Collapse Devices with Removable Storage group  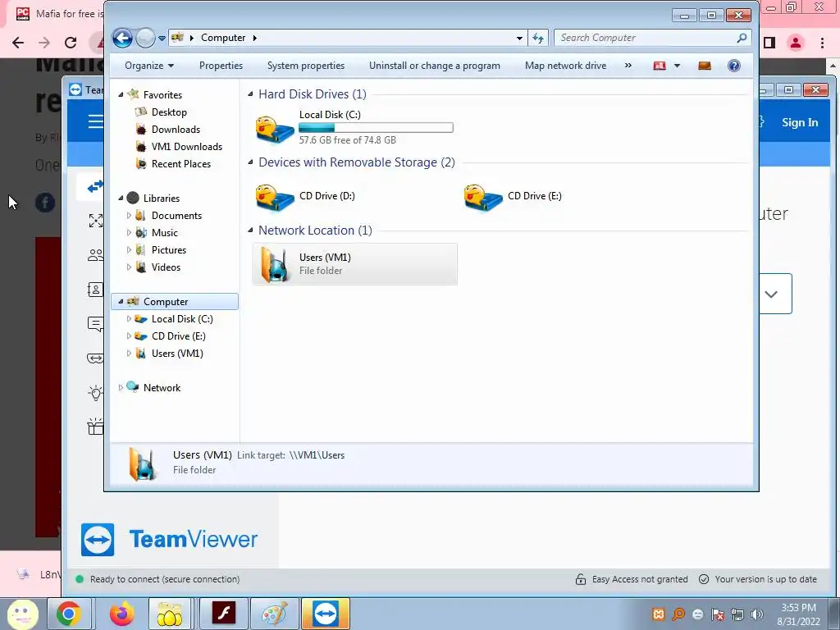pyautogui.click(x=250, y=162)
